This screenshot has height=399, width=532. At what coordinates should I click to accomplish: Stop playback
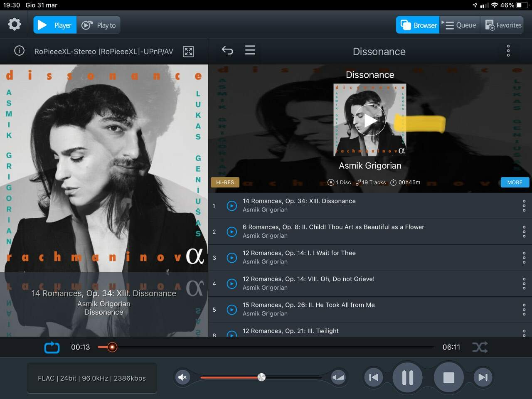pyautogui.click(x=448, y=377)
